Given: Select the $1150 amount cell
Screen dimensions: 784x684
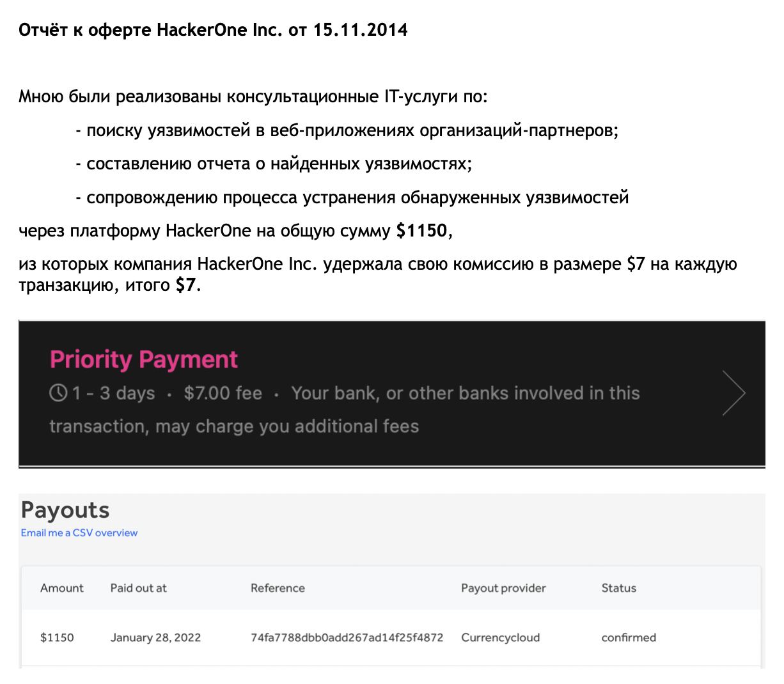Looking at the screenshot, I should (57, 637).
